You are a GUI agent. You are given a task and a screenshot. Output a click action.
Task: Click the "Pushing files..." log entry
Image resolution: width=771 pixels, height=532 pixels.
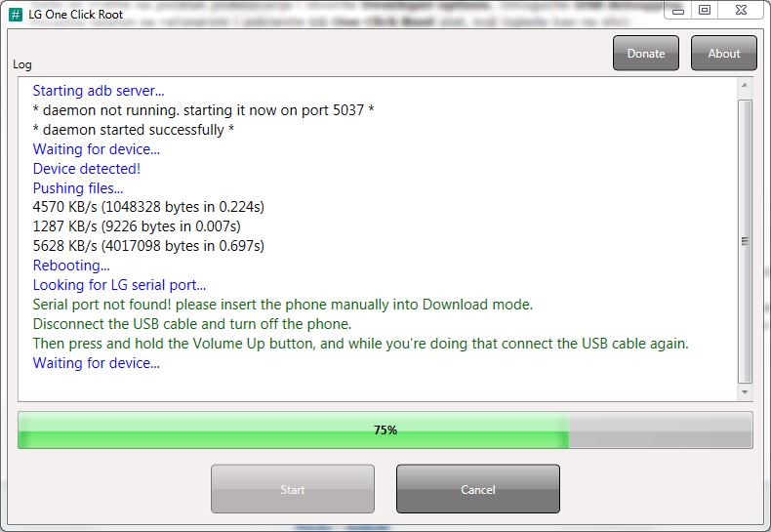(x=78, y=188)
